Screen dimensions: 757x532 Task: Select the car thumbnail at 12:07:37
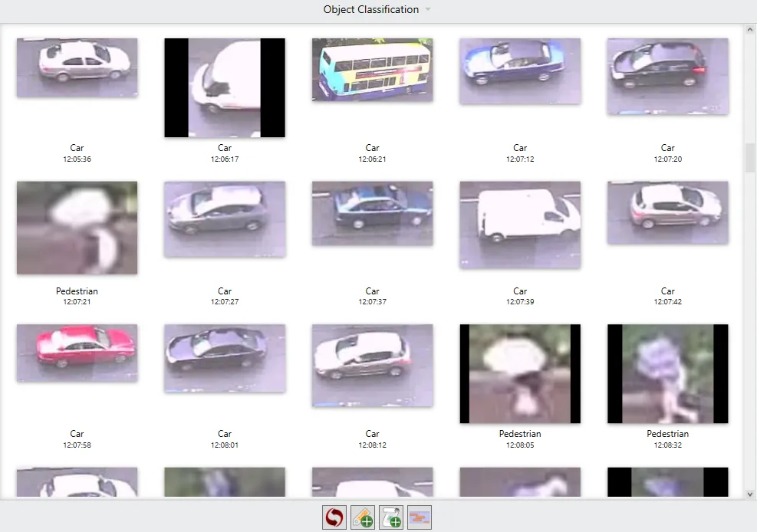373,213
